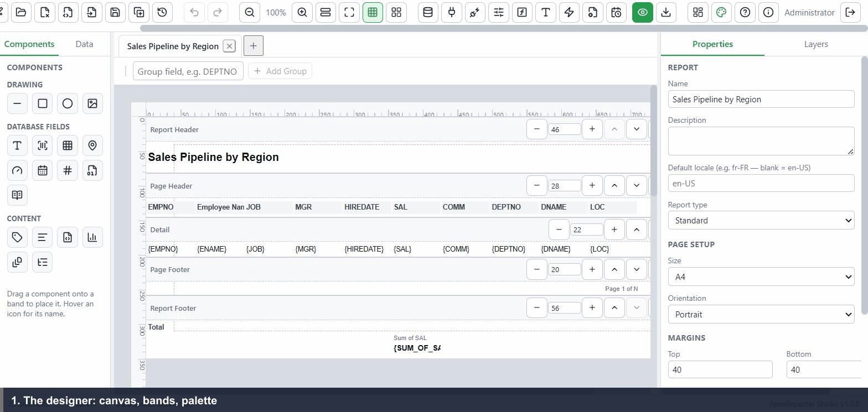Click the fullscreen corners icon
The height and width of the screenshot is (412, 868).
coord(349,12)
